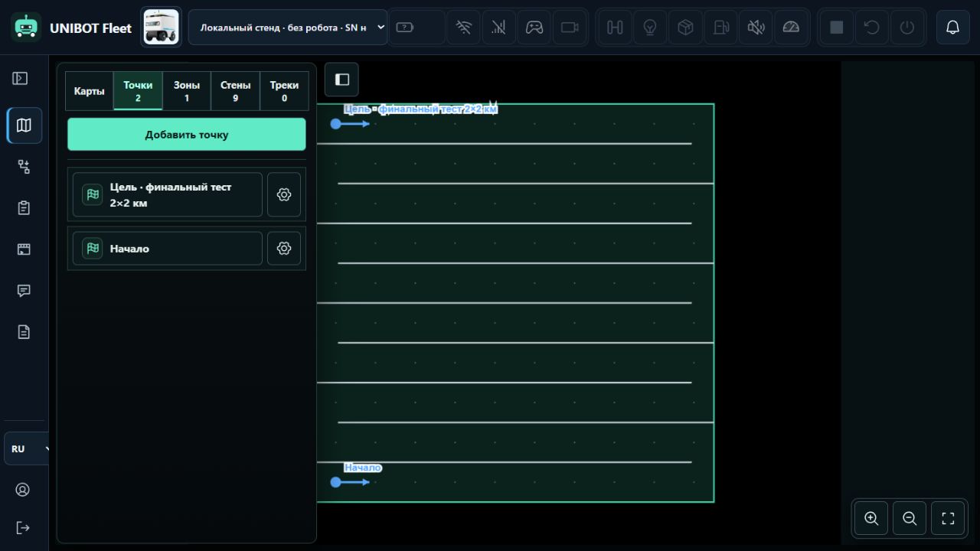Select the Цель финальный тест point item
Screen dimensions: 980x551
pyautogui.click(x=168, y=194)
